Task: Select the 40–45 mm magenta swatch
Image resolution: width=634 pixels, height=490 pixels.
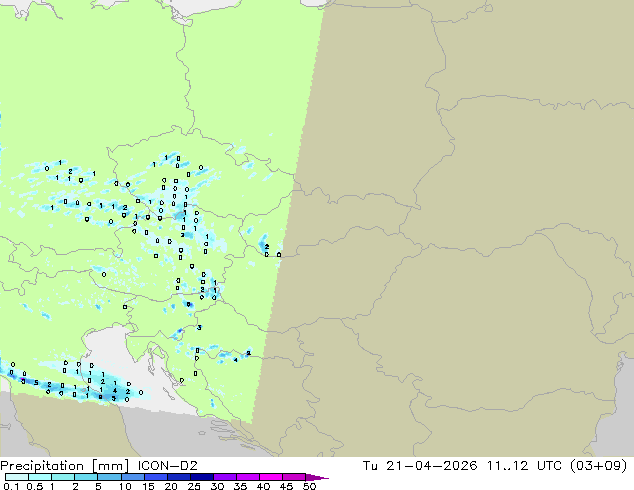Action: click(270, 477)
